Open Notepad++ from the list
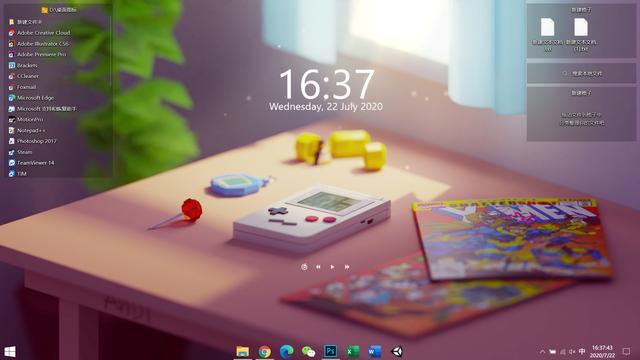Screen dimensions: 640x360 click(x=27, y=130)
